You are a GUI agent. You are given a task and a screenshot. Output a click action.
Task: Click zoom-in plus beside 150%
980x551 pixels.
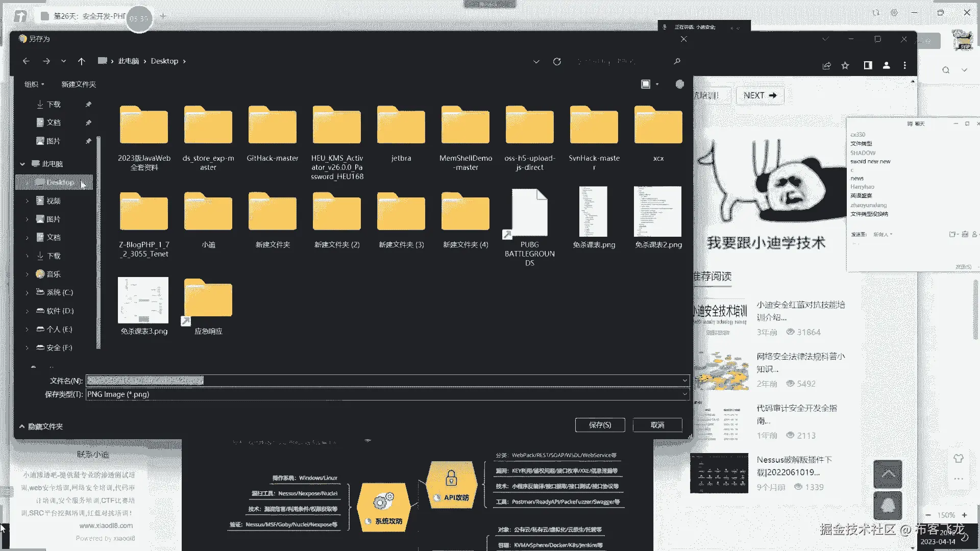pos(964,515)
